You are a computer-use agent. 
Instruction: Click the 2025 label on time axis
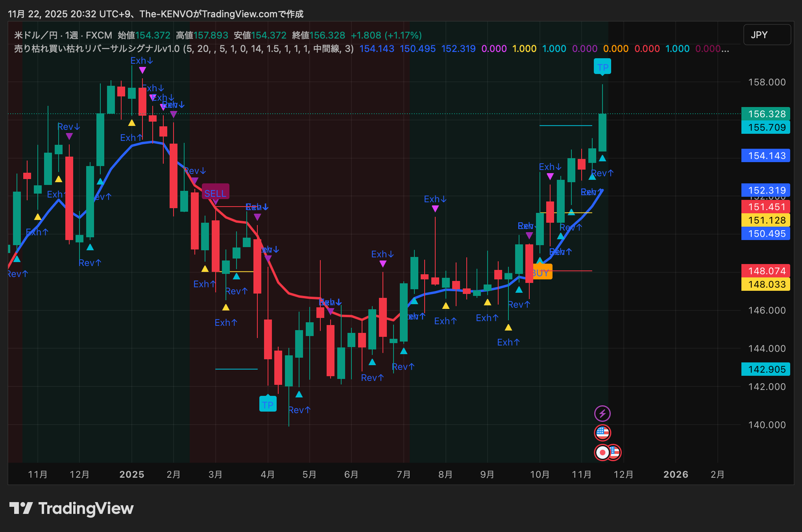click(x=132, y=475)
